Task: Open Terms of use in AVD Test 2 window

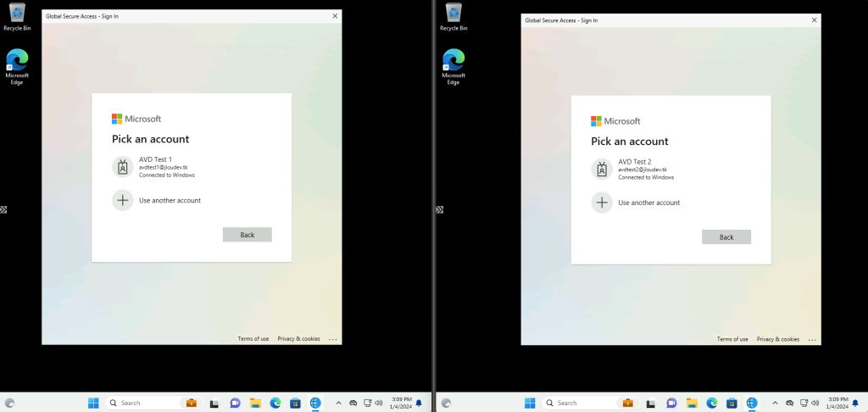Action: 732,339
